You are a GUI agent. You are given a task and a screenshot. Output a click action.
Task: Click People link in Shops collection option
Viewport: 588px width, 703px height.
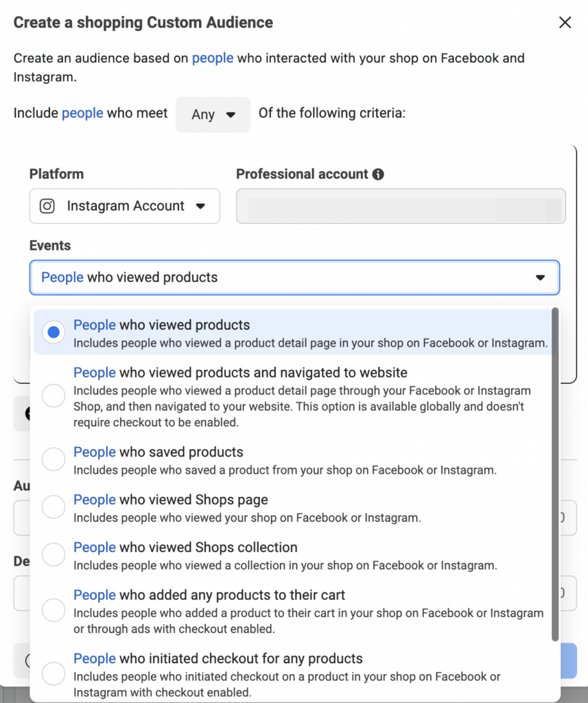pyautogui.click(x=95, y=548)
